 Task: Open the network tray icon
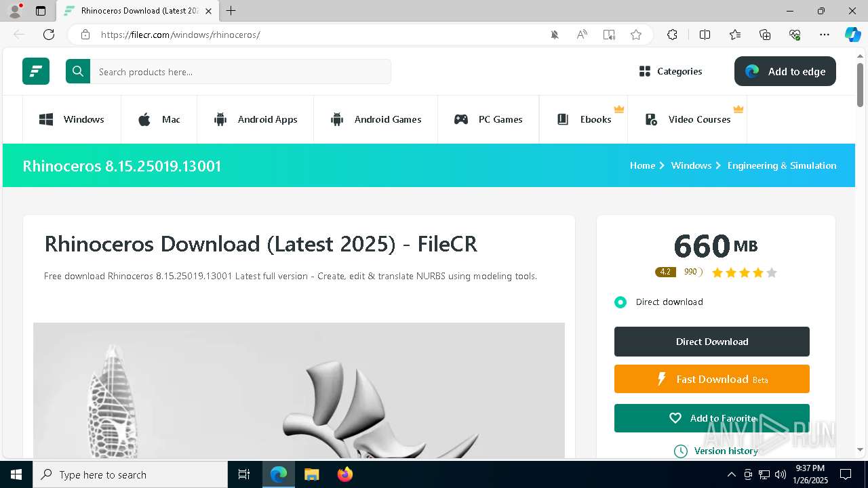pos(764,474)
